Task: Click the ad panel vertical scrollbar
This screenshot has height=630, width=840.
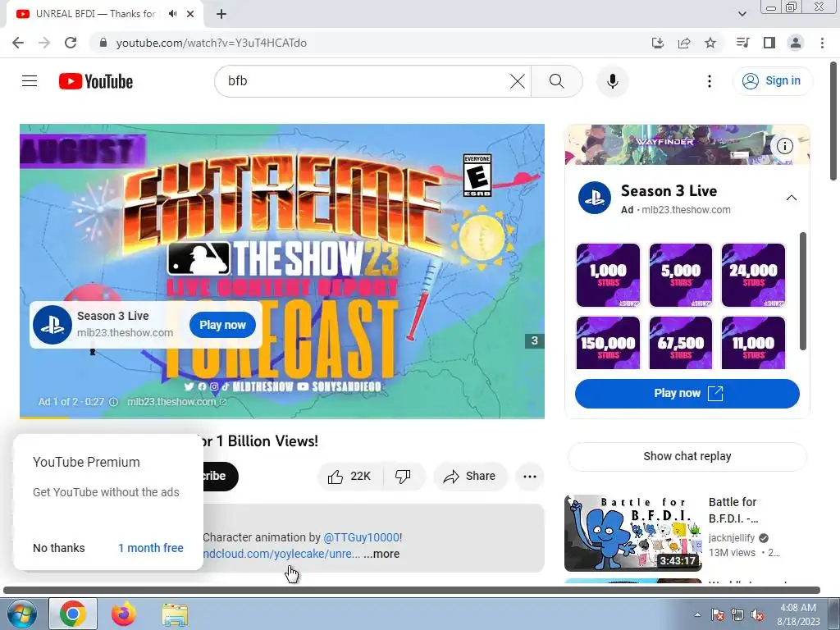Action: pyautogui.click(x=802, y=291)
